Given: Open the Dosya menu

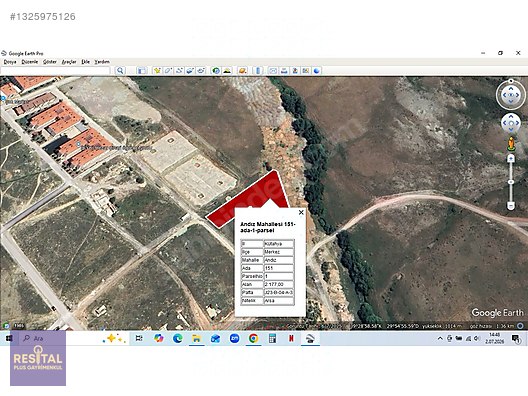Looking at the screenshot, I should click(x=10, y=62).
